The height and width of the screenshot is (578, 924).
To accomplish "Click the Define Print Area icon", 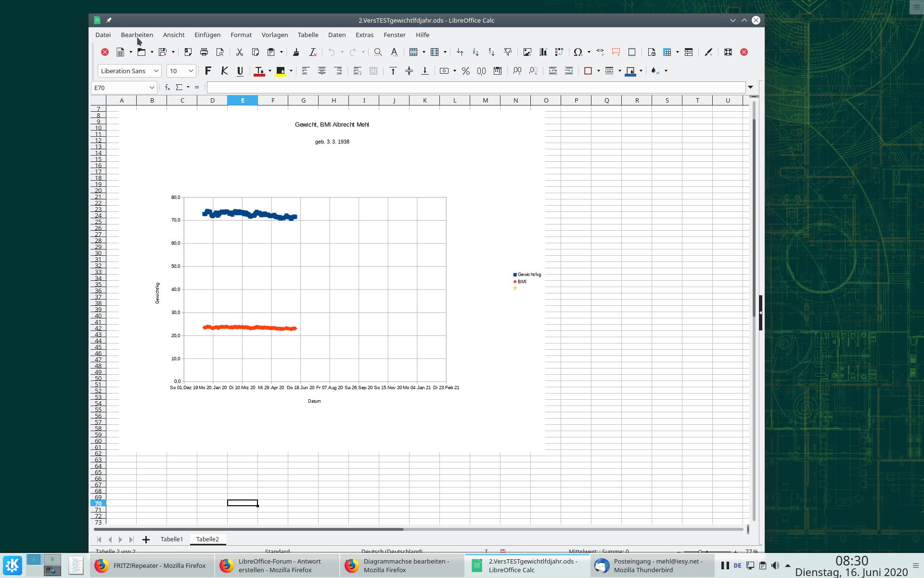I will (x=652, y=52).
